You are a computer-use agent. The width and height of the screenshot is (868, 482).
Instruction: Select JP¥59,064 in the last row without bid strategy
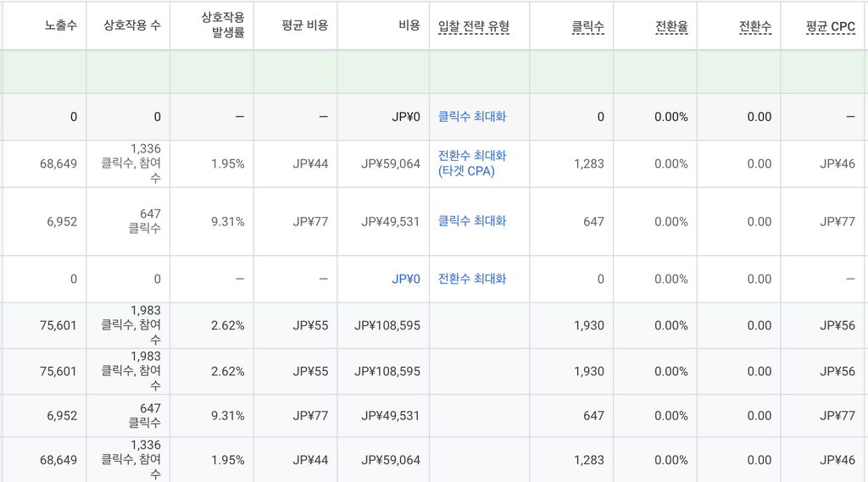pos(391,461)
